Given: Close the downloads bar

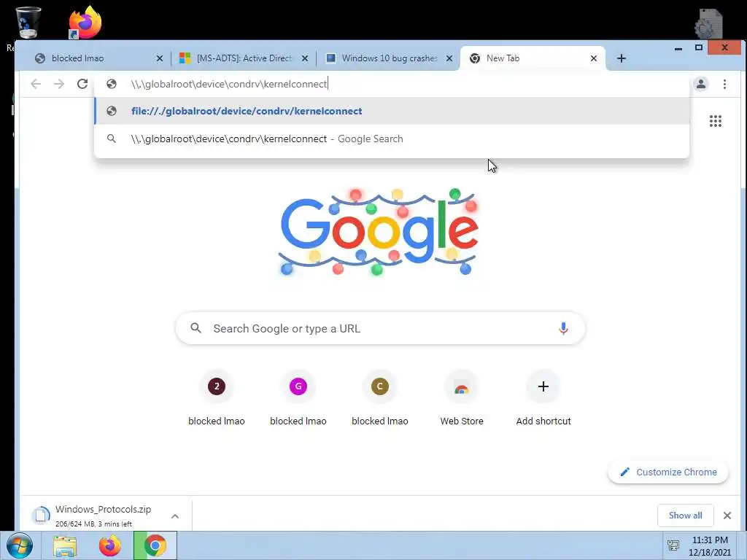Looking at the screenshot, I should 727,516.
